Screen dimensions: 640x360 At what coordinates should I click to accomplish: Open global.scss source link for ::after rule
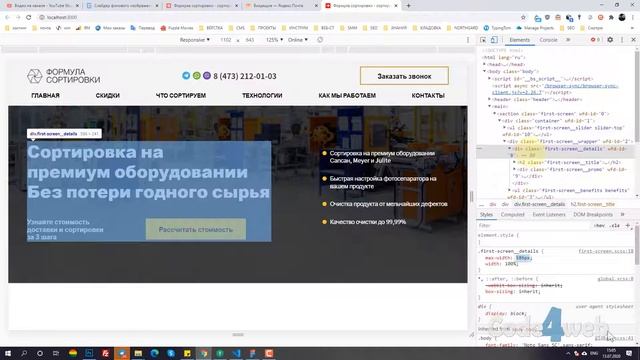tap(616, 279)
